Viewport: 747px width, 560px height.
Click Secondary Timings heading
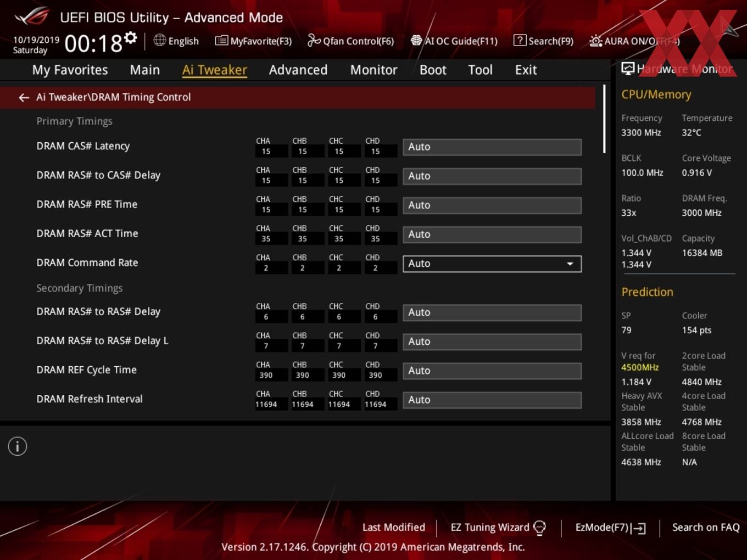pyautogui.click(x=79, y=288)
